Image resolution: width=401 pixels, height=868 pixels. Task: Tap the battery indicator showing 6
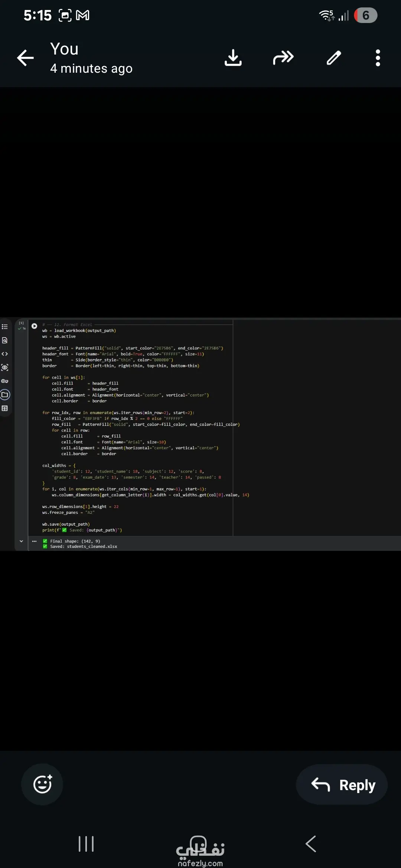click(x=365, y=15)
